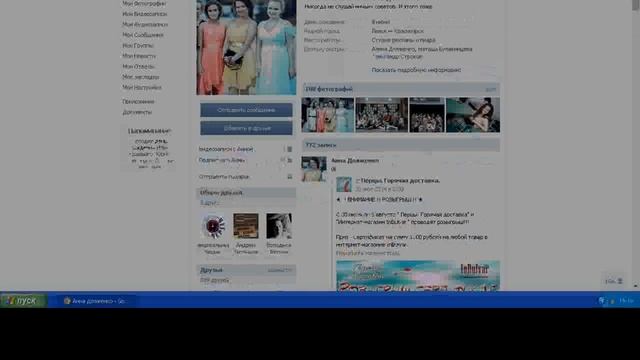Click the Отправить сообщение button

coord(246,110)
